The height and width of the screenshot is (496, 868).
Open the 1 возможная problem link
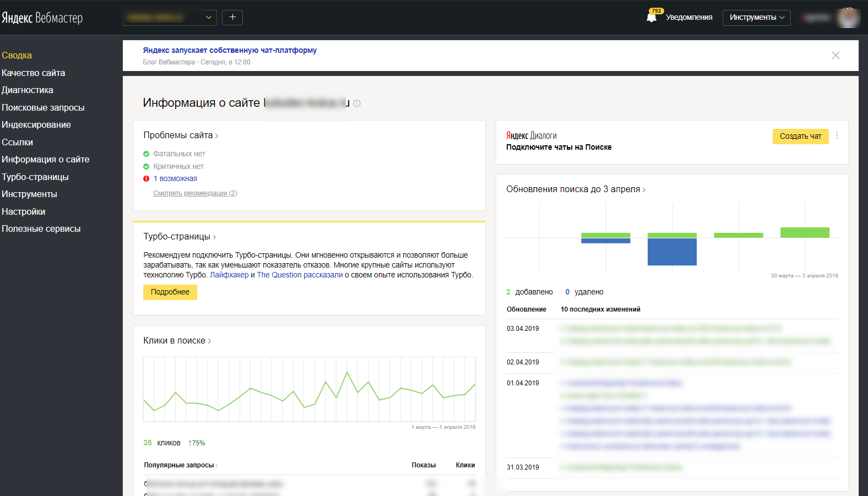click(x=175, y=179)
